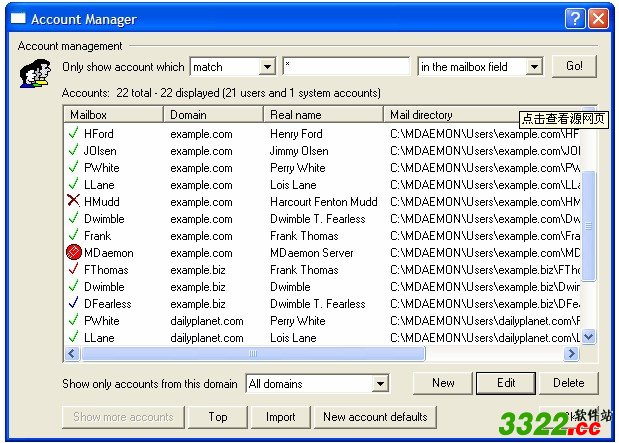Click the red check icon beside FThomas
Viewport: 619px width, 443px height.
click(73, 269)
